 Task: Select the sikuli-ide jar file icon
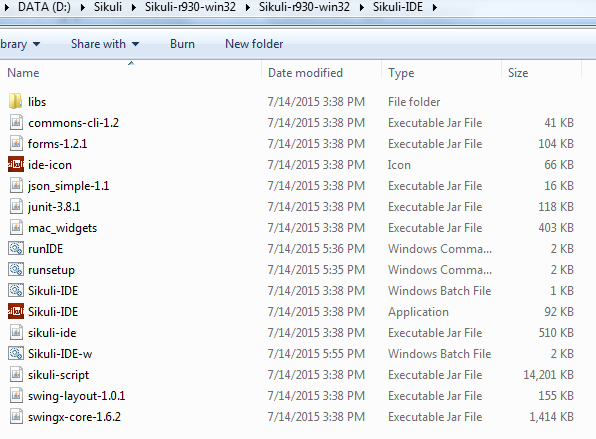(16, 333)
